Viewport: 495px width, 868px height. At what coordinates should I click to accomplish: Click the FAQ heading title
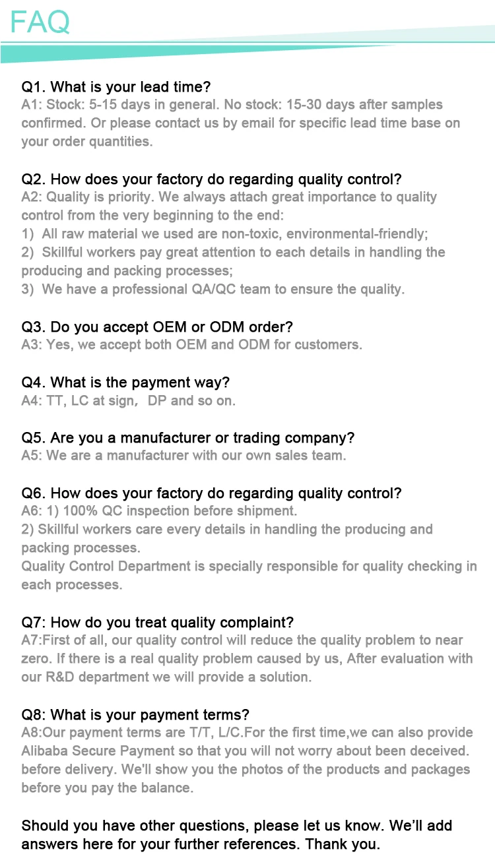[x=40, y=22]
